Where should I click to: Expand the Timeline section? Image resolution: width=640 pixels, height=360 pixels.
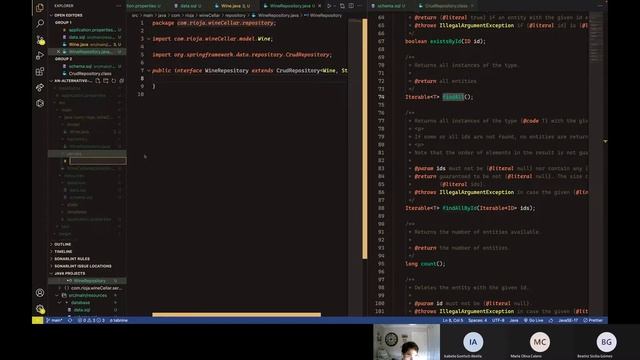click(x=63, y=251)
